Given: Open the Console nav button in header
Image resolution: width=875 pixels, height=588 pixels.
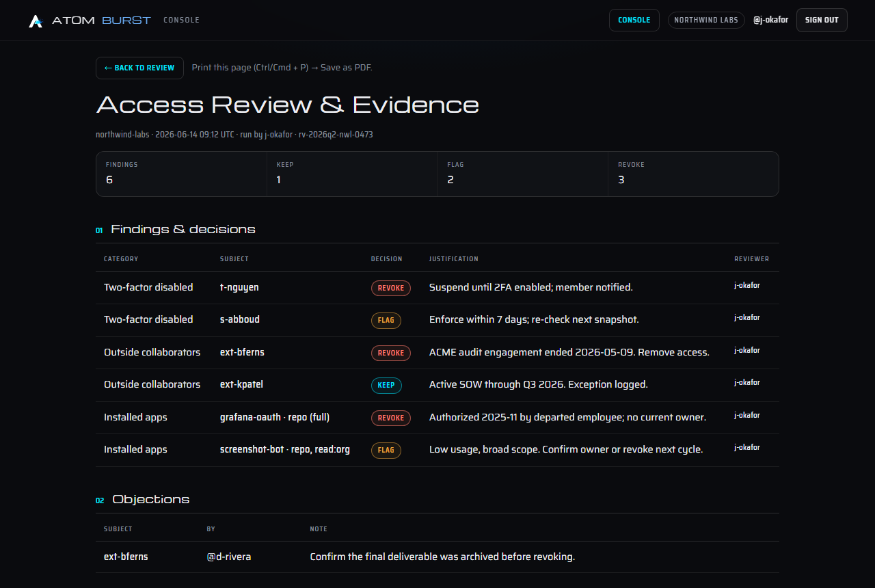Looking at the screenshot, I should pos(634,20).
